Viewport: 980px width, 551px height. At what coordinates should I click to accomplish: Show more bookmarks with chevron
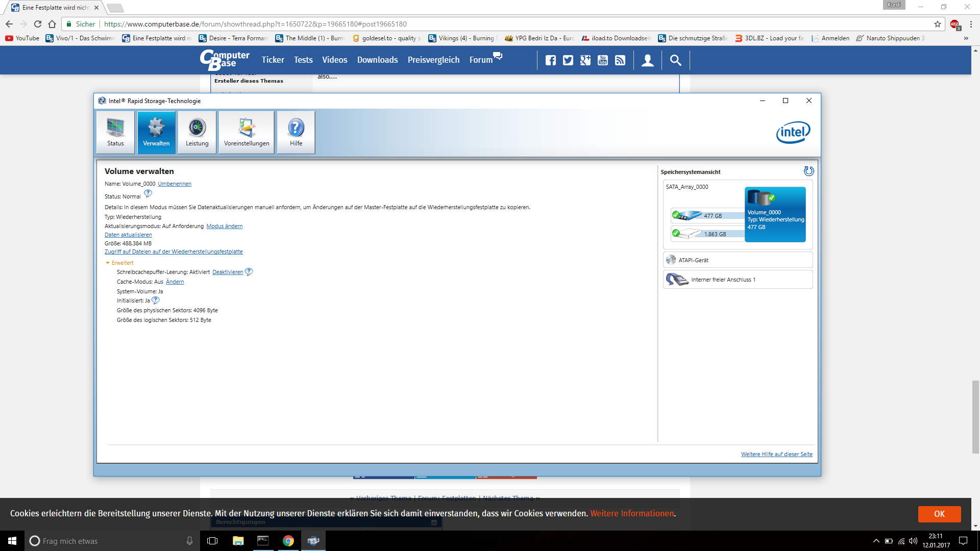(966, 38)
